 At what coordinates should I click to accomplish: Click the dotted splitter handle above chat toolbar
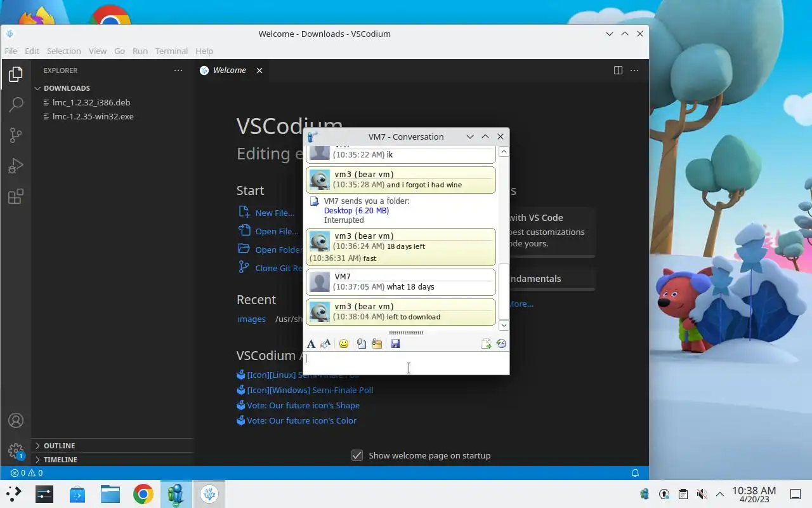tap(406, 333)
